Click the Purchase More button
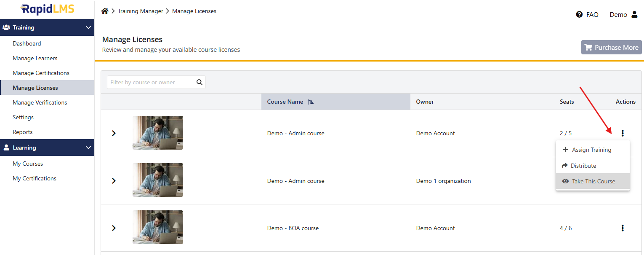 click(x=612, y=47)
